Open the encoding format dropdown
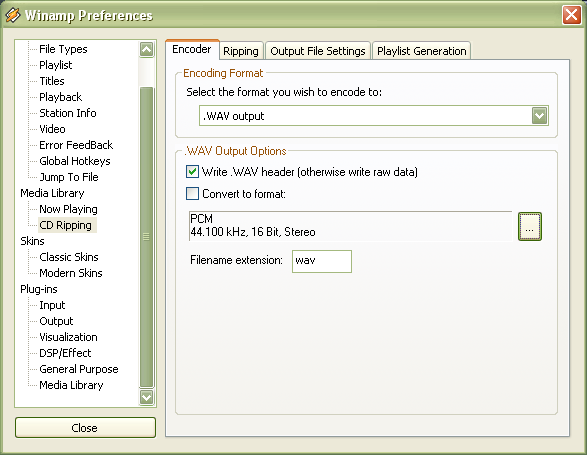The height and width of the screenshot is (455, 587). coord(539,116)
